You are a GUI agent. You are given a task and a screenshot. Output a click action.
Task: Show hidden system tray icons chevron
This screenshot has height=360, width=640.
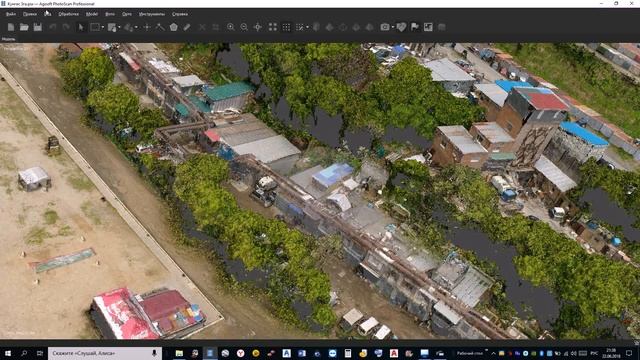(493, 353)
